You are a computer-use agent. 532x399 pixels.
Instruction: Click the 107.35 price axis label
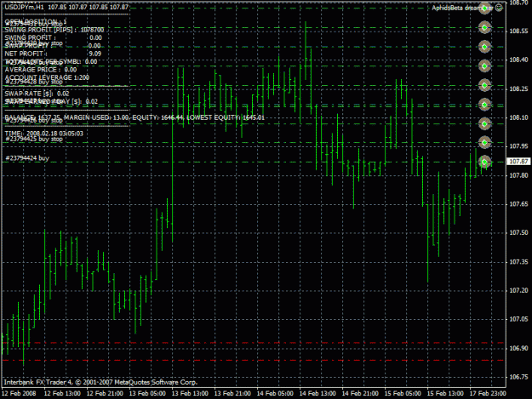point(518,262)
